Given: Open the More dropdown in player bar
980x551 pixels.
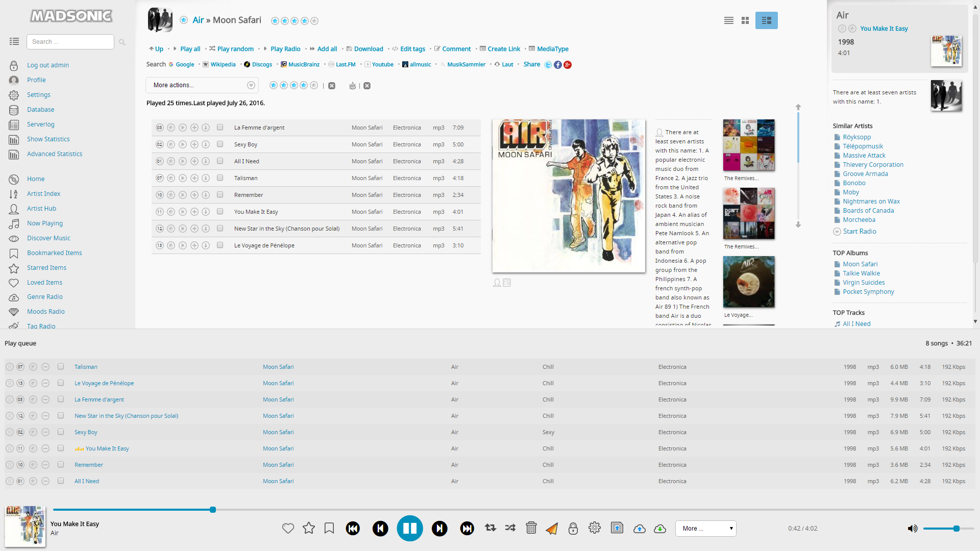Looking at the screenshot, I should pos(706,529).
